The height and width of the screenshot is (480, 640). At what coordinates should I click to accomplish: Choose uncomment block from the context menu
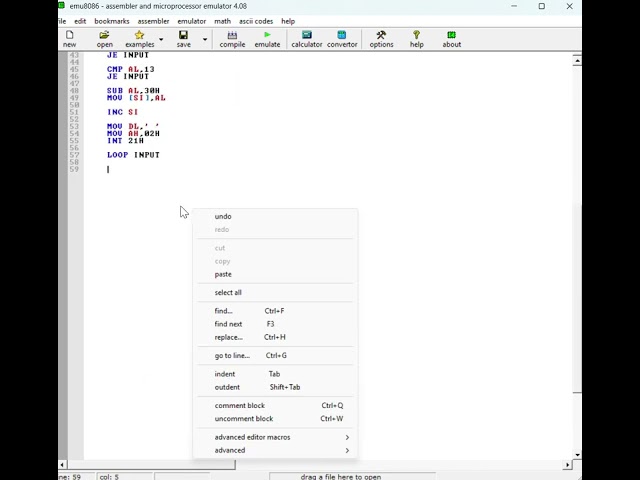click(275, 418)
